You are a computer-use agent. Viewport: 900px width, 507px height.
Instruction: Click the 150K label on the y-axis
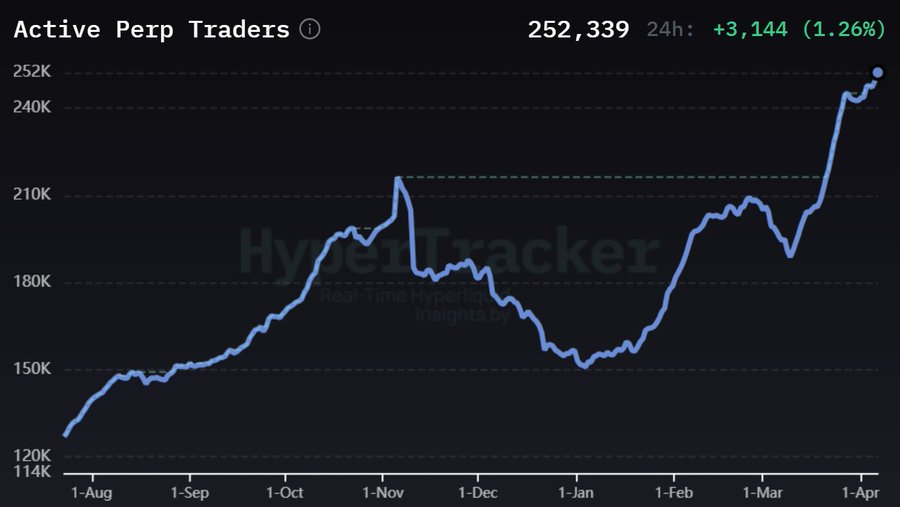[32, 370]
